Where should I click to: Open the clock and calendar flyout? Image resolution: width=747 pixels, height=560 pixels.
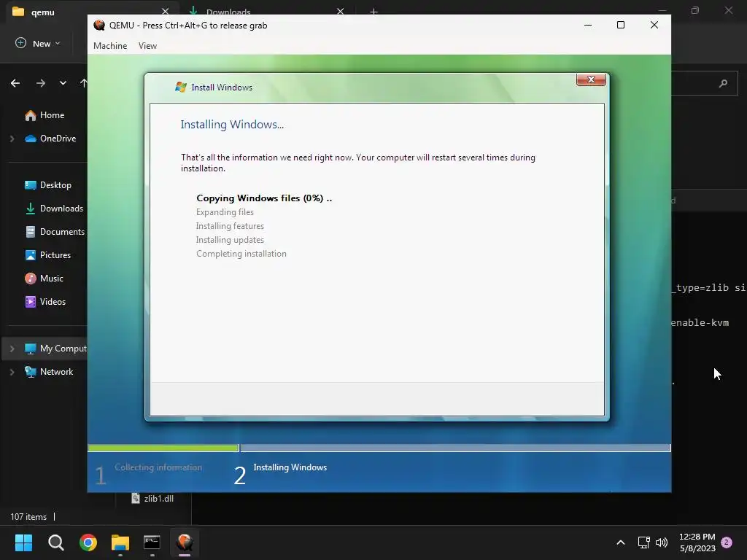(x=697, y=542)
